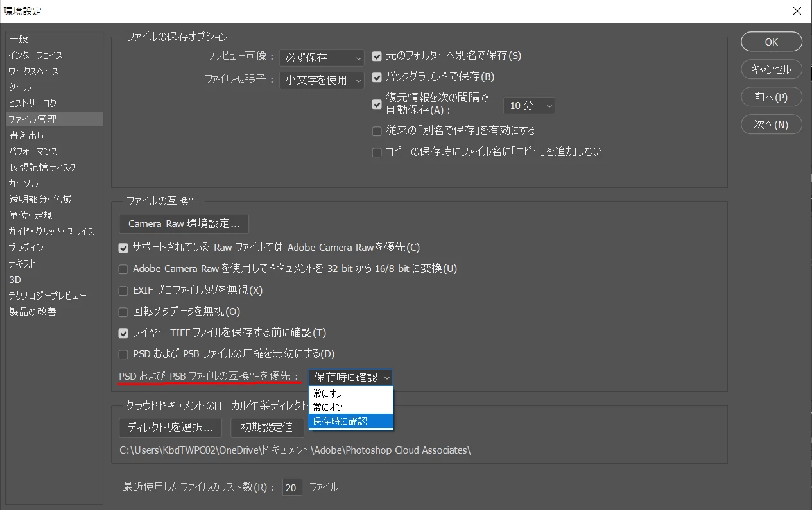Click ディレクトリを選択 button

tap(171, 427)
